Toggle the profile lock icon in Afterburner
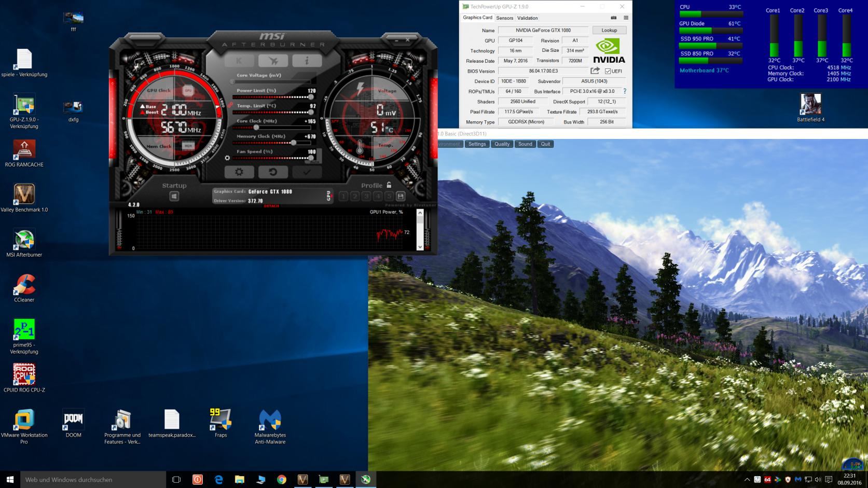 click(x=389, y=185)
